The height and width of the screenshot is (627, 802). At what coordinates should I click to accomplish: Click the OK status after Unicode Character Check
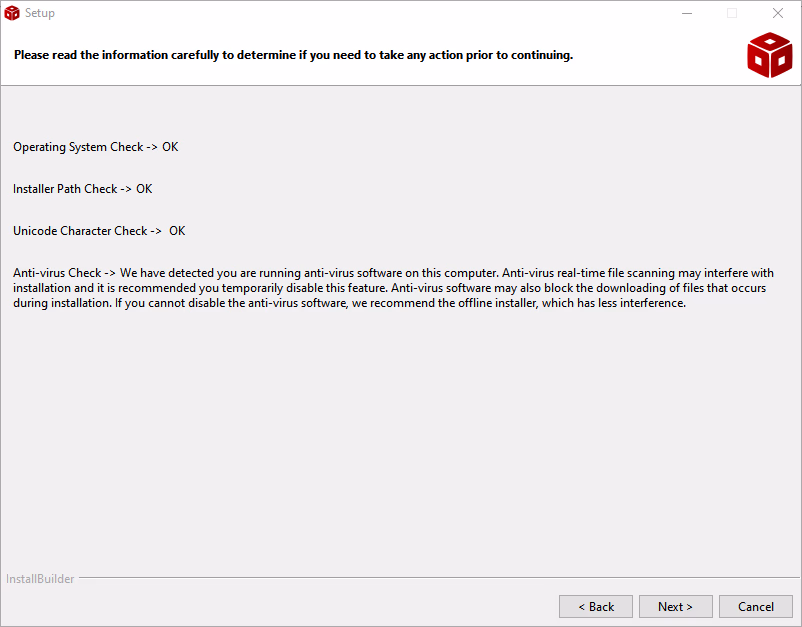[x=177, y=231]
